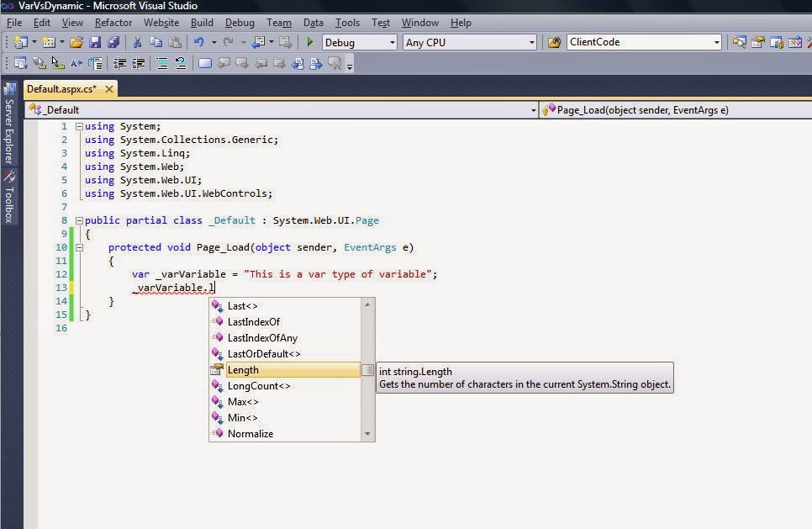Image resolution: width=812 pixels, height=529 pixels.
Task: Open the Add New Item dropdown arrow
Action: [x=62, y=43]
